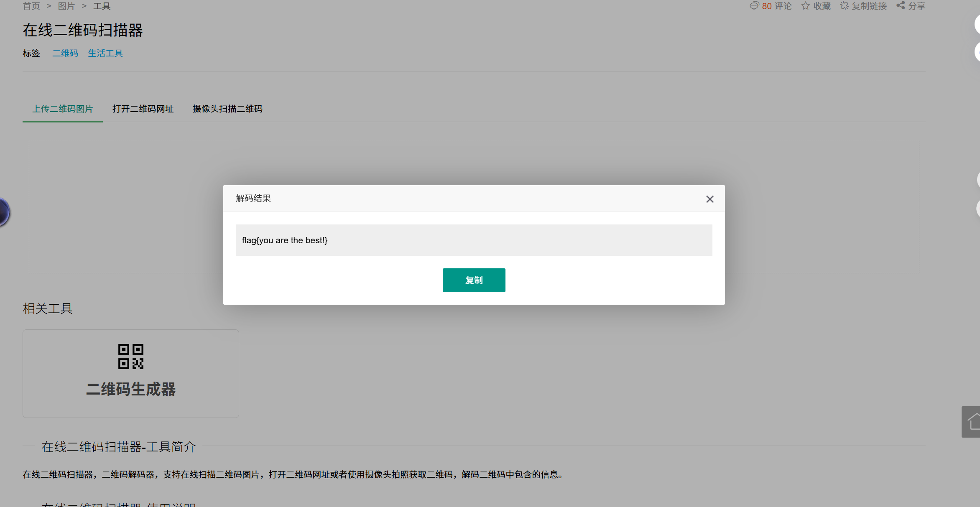
Task: Click the dashed QR upload area
Action: 125,207
